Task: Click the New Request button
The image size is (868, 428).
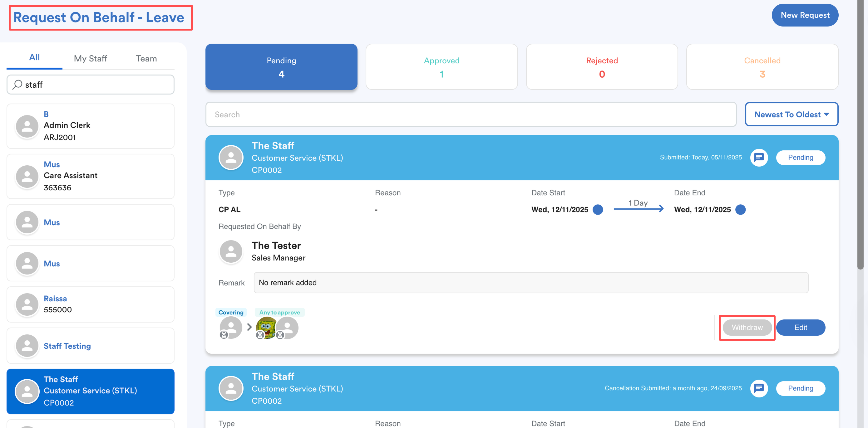Action: [805, 15]
